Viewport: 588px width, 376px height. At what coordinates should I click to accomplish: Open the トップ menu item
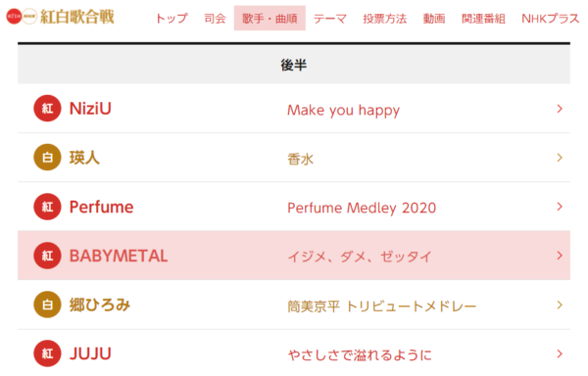[x=171, y=19]
